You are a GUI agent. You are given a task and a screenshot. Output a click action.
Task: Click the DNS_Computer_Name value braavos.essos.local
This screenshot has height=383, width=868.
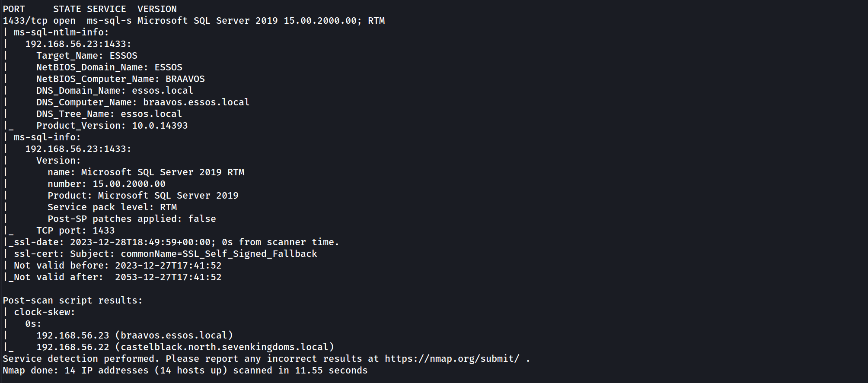pos(196,102)
